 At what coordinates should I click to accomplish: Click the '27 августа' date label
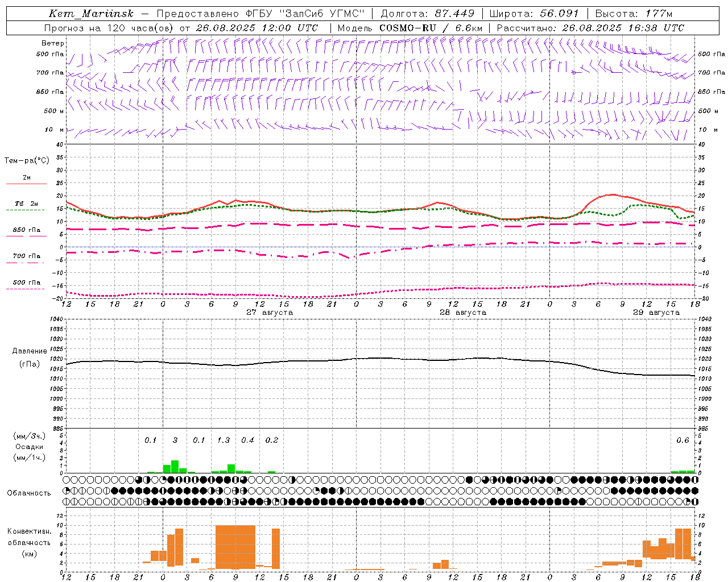point(270,313)
